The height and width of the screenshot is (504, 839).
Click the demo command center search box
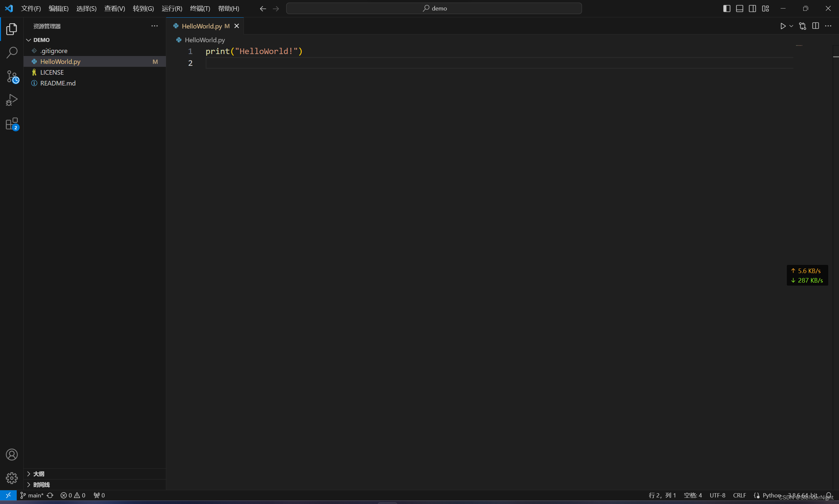point(434,9)
